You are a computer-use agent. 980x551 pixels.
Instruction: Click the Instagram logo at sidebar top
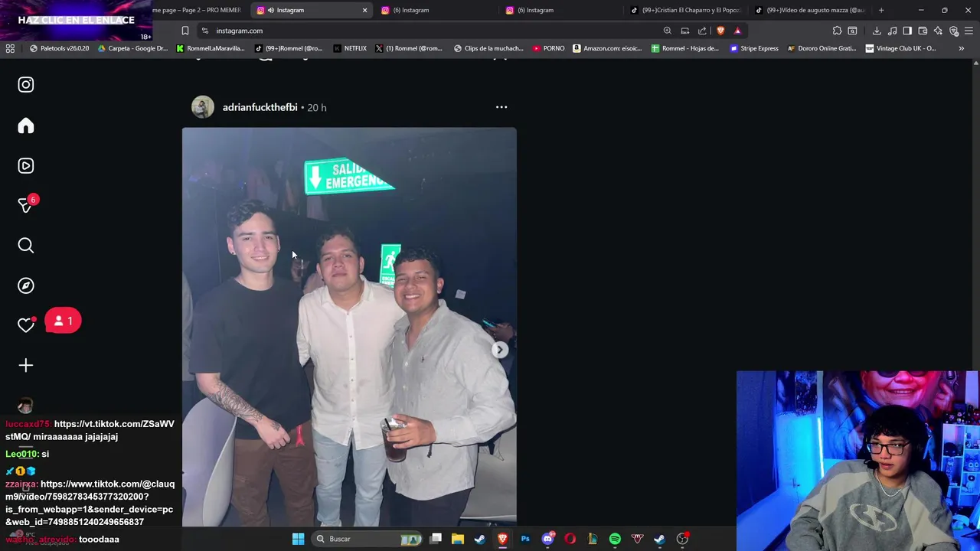tap(26, 85)
